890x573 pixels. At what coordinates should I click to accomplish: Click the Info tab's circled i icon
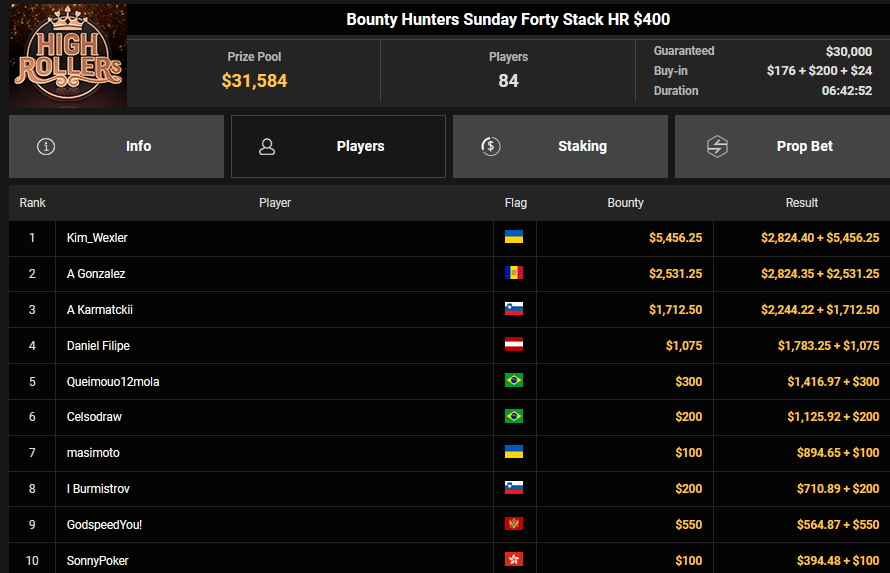pos(46,146)
